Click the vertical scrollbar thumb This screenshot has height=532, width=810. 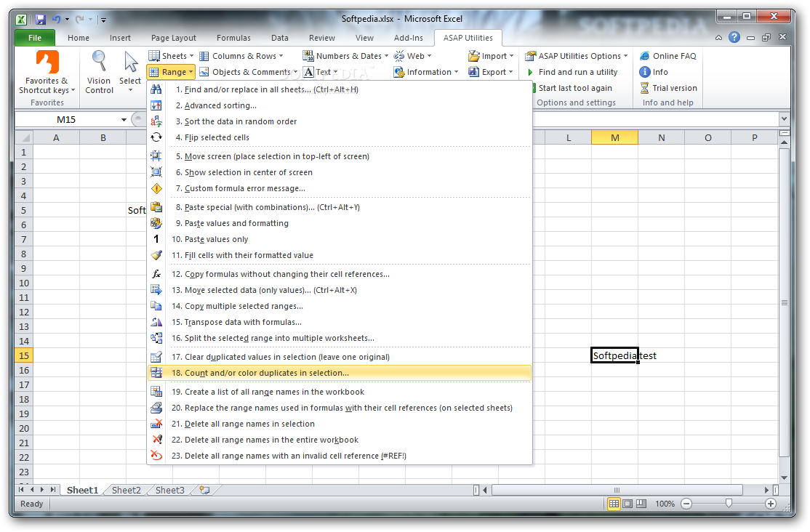(x=784, y=302)
